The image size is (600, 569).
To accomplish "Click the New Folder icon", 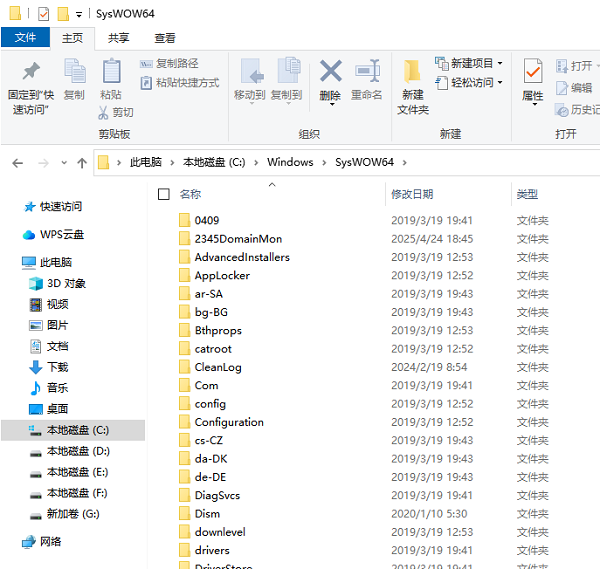I will 412,72.
